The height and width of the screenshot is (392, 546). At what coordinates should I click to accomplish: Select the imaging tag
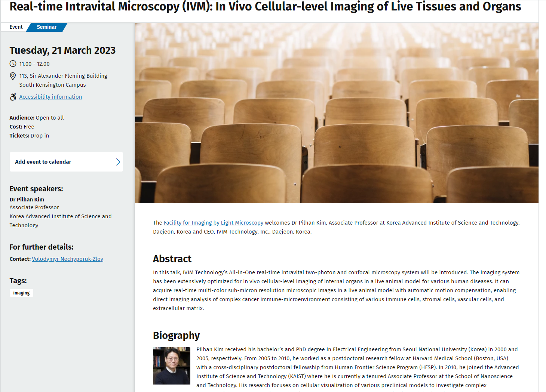(21, 293)
